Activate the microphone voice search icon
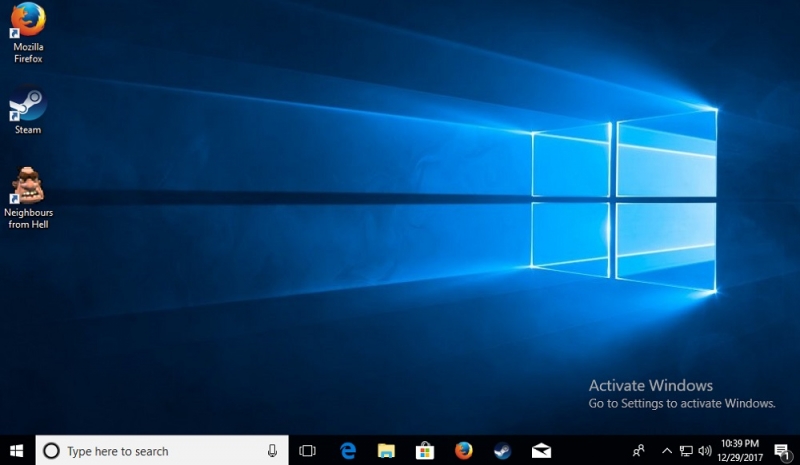Screen dimensions: 800x465 (272, 451)
